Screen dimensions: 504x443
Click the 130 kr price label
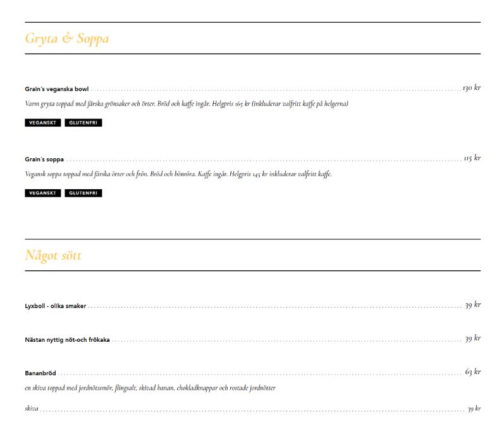click(x=472, y=87)
